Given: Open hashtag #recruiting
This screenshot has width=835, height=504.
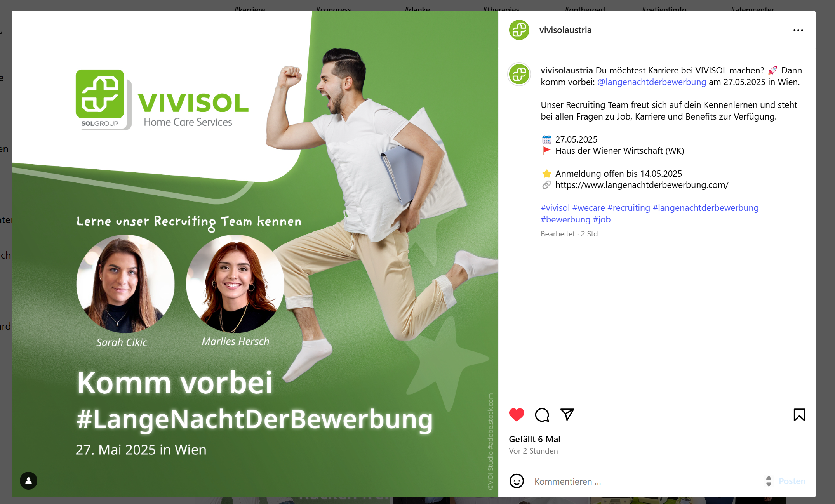Looking at the screenshot, I should point(629,208).
